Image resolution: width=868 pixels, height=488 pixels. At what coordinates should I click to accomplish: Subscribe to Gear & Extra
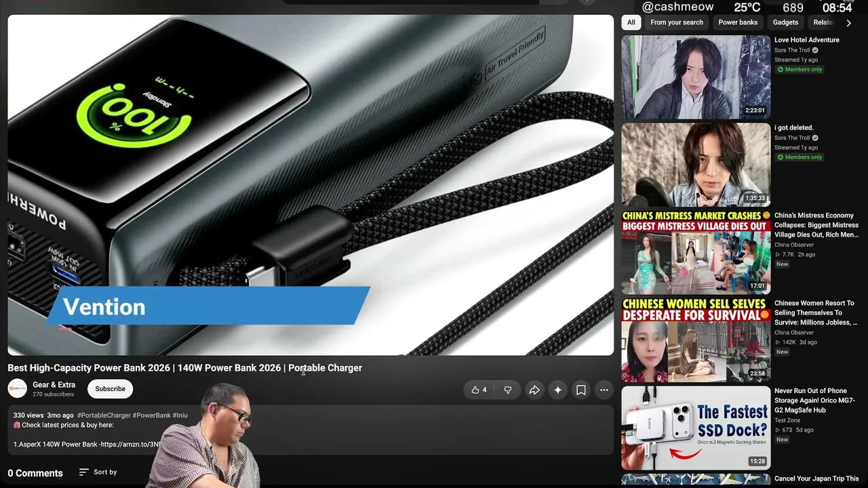110,389
